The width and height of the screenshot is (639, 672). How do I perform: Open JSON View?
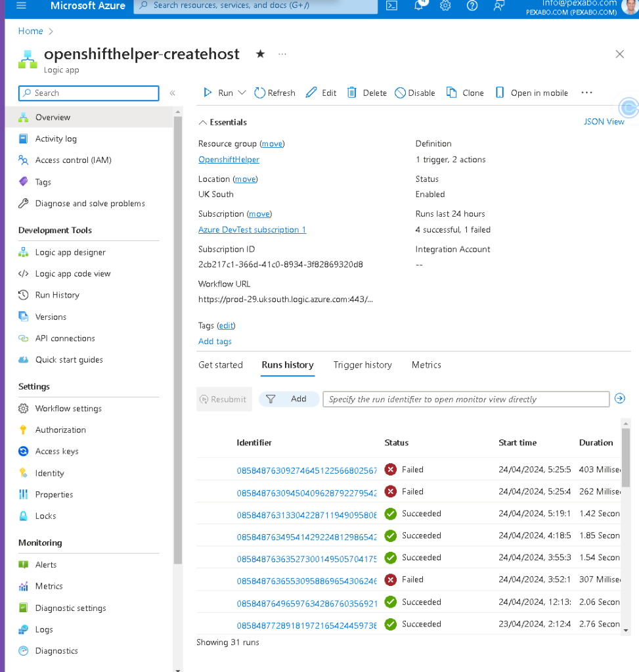604,122
